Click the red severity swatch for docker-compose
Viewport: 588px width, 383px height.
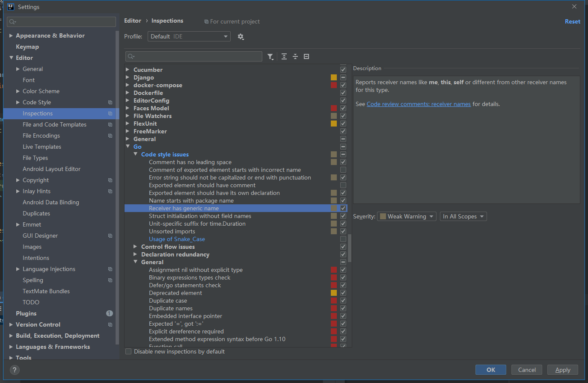pyautogui.click(x=334, y=85)
